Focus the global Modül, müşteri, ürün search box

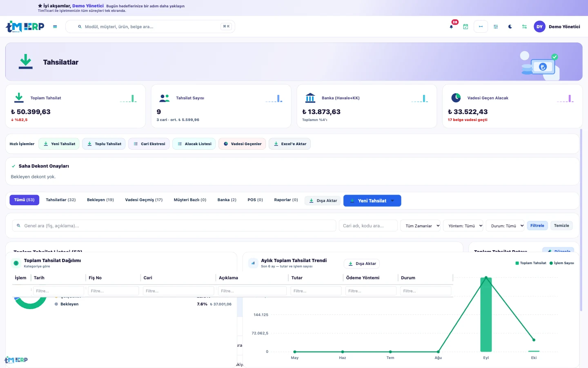coord(150,27)
